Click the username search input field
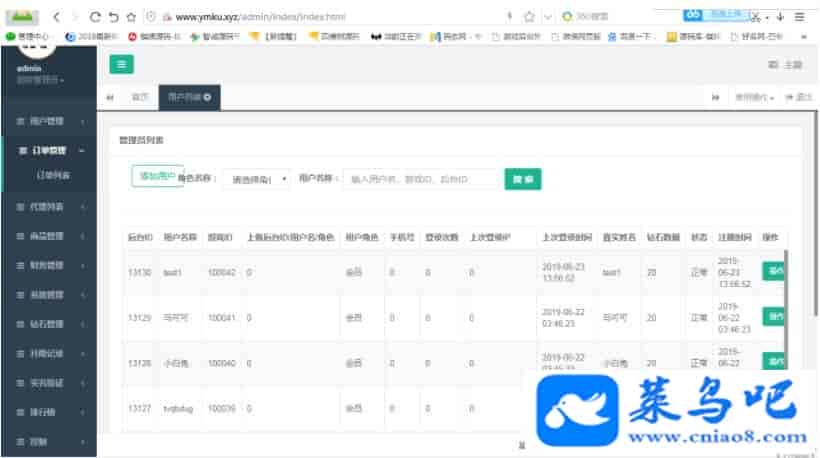Screen dimensions: 820x458 point(420,180)
